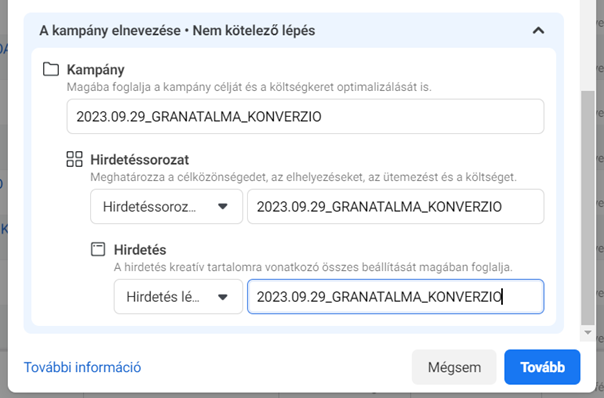The image size is (604, 398).
Task: Focus the Kampány name input field
Action: point(305,116)
